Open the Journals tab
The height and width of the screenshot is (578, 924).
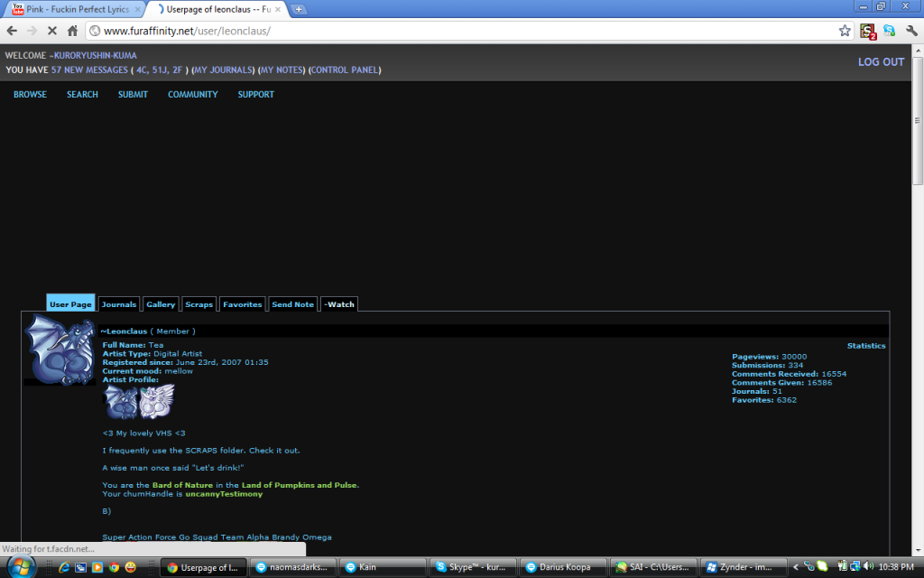[x=118, y=304]
